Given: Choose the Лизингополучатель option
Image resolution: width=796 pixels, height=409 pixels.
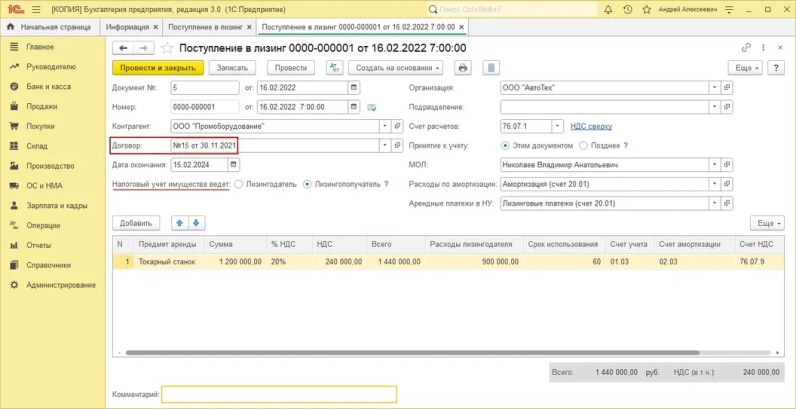Looking at the screenshot, I should click(308, 185).
